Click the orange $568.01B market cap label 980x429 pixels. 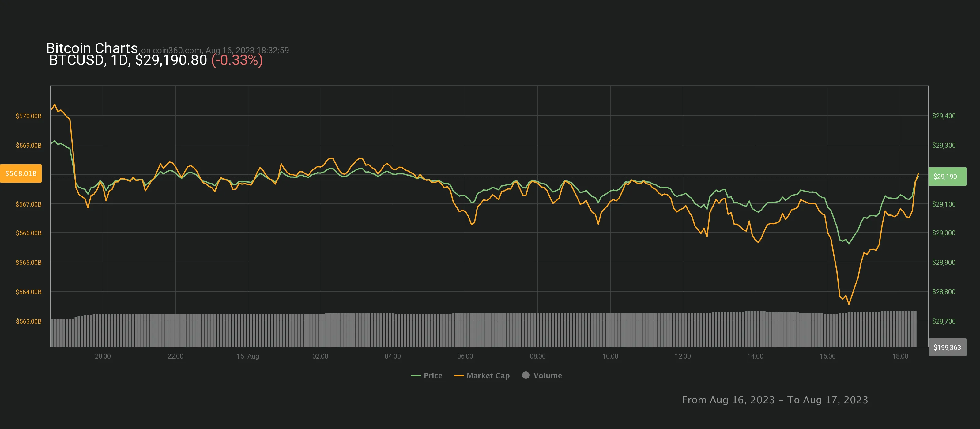click(x=21, y=173)
